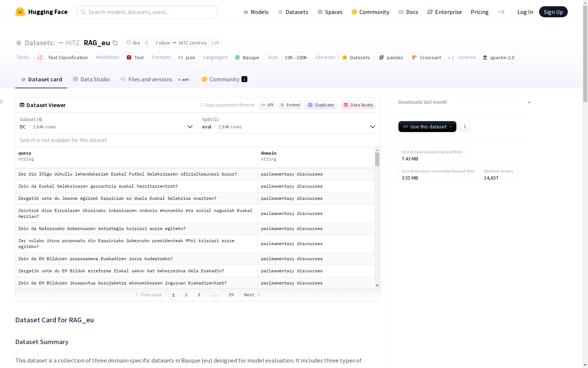Jump to page 29 of the table
The image size is (588, 368).
(x=231, y=295)
